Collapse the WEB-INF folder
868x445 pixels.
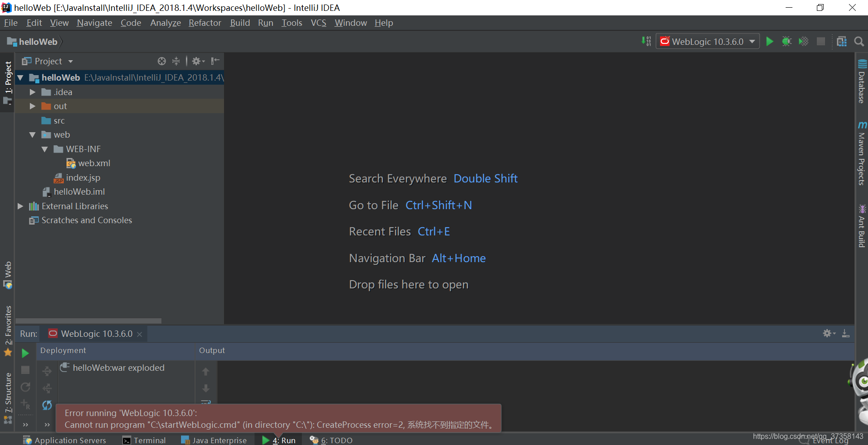click(x=45, y=149)
